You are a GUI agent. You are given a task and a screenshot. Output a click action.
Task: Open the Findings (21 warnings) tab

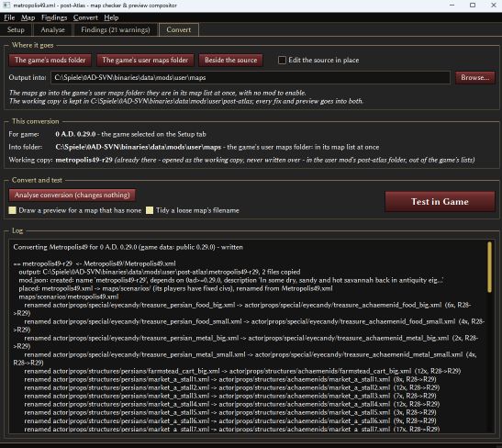(x=116, y=29)
